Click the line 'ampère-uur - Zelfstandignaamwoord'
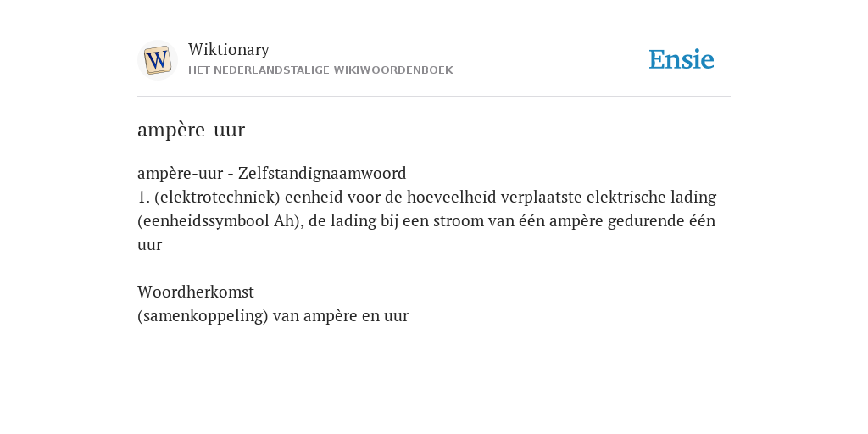868x434 pixels. click(272, 173)
